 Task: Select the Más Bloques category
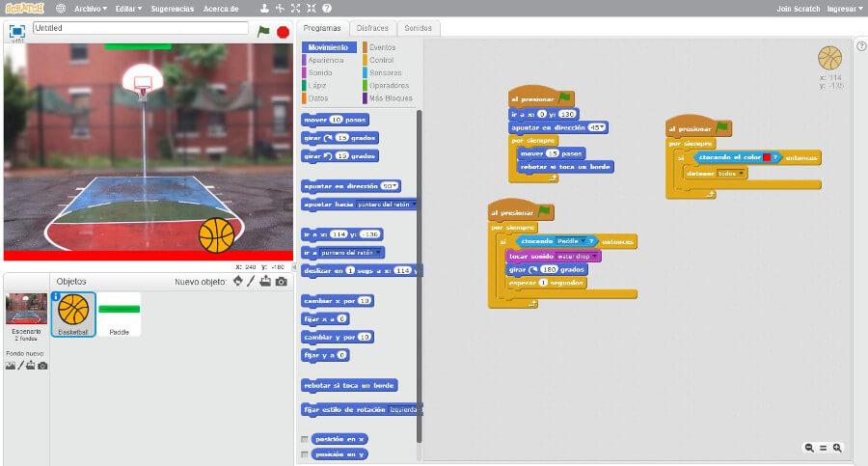[391, 98]
